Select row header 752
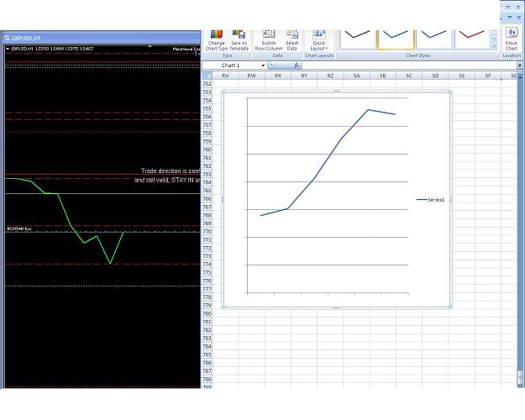The width and height of the screenshot is (525, 420). pos(207,84)
